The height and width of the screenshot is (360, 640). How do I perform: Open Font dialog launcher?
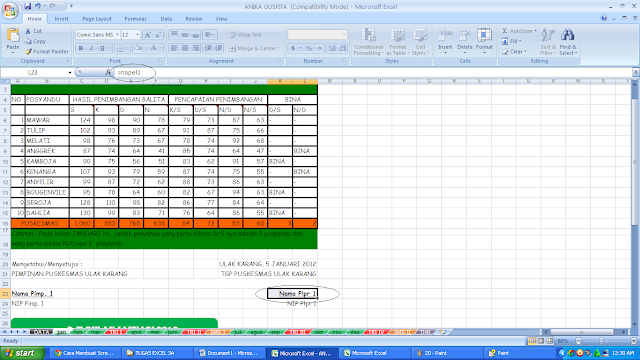coord(161,61)
